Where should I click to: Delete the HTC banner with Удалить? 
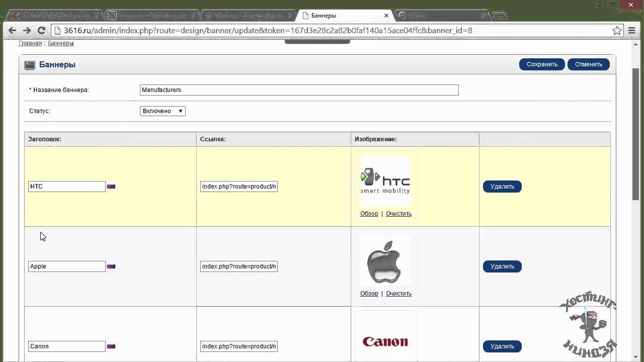(x=502, y=187)
